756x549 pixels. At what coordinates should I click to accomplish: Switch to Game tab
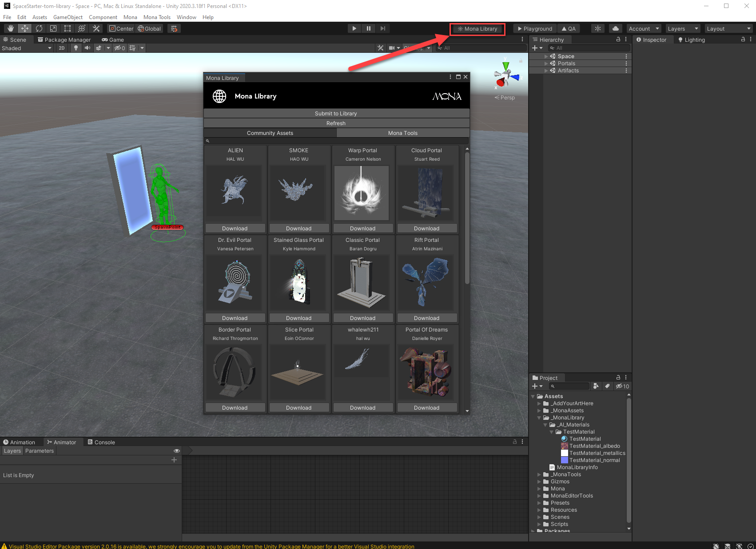click(x=113, y=39)
